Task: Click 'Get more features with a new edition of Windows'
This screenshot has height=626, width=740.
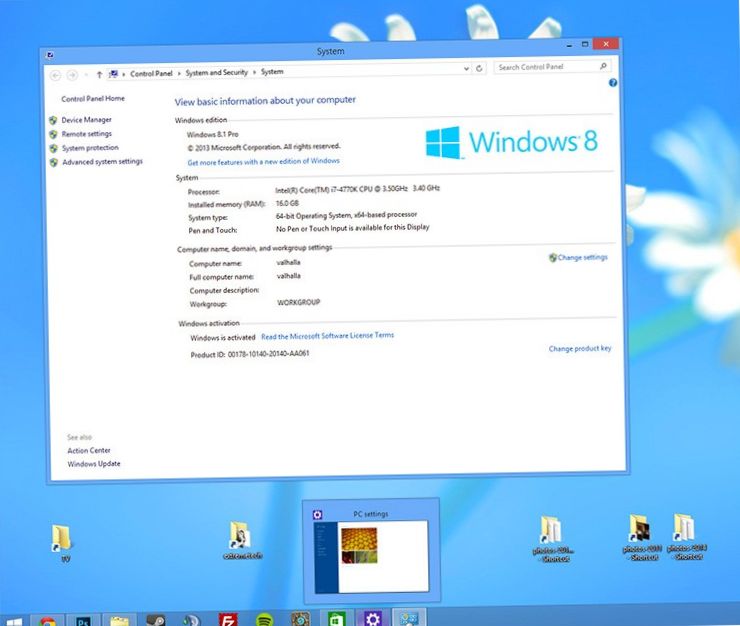Action: [x=263, y=162]
